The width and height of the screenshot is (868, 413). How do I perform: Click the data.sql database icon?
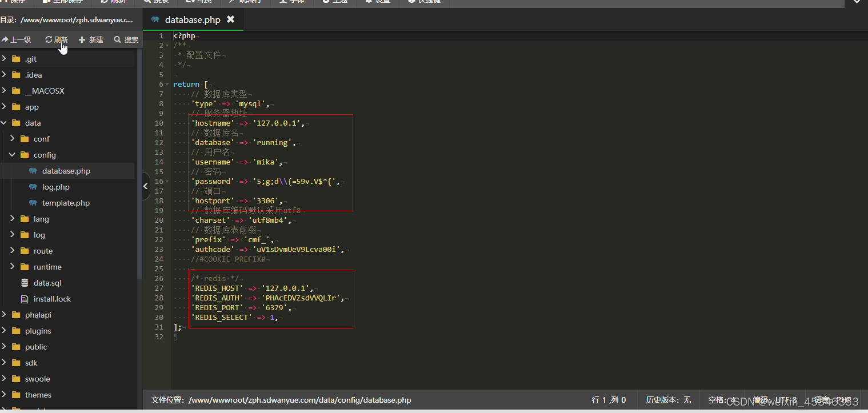24,283
